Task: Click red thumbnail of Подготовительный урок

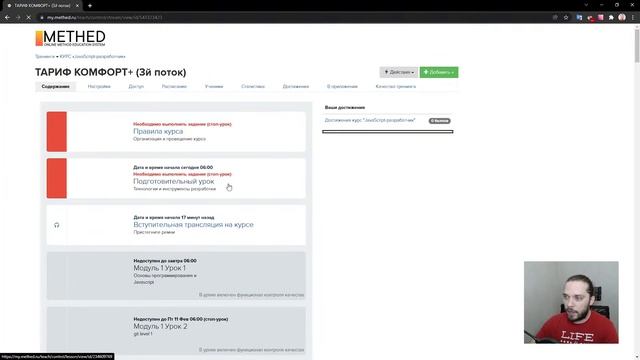Action: 57,178
